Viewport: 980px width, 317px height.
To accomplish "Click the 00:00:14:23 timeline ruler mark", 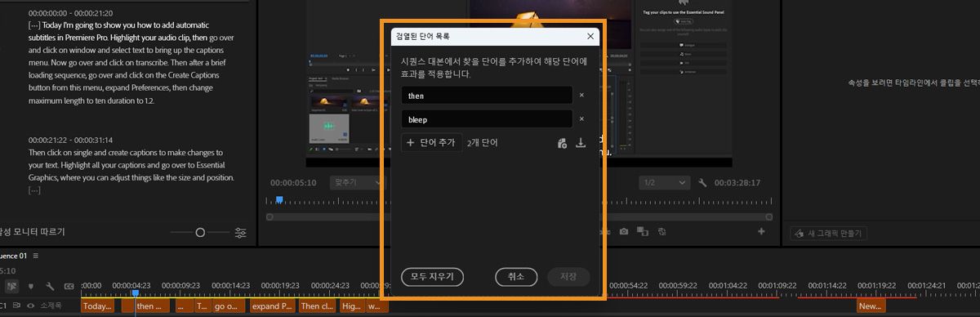I will click(231, 285).
